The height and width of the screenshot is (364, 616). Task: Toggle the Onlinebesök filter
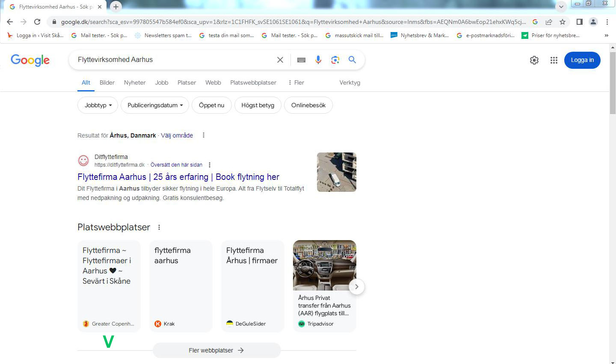point(308,105)
